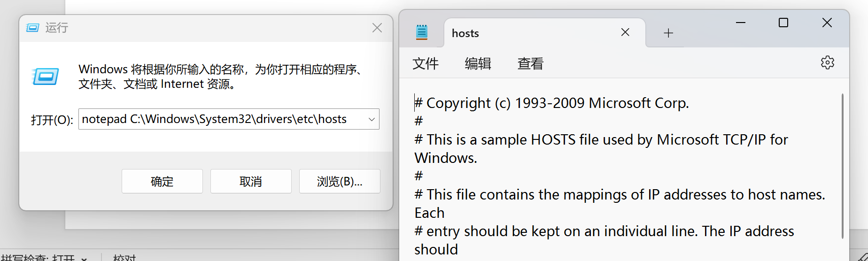
Task: Click the Windows description text in Run dialog
Action: click(x=221, y=77)
